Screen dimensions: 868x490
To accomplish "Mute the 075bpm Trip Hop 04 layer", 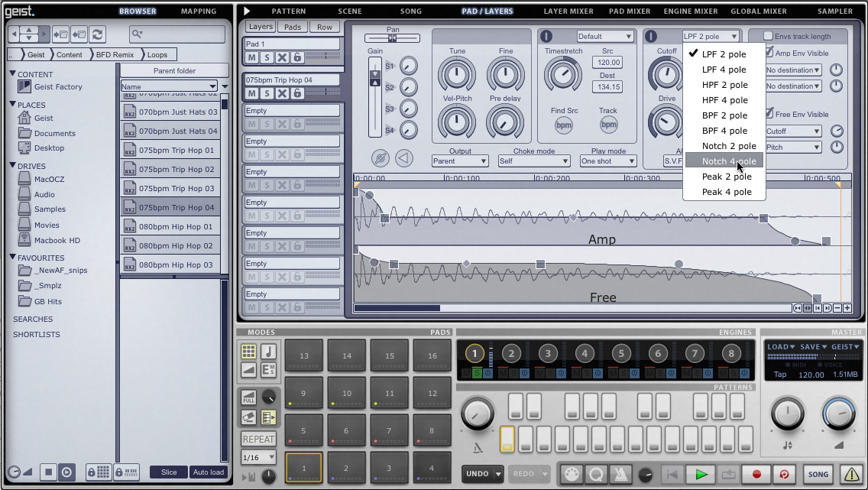I will tap(251, 93).
